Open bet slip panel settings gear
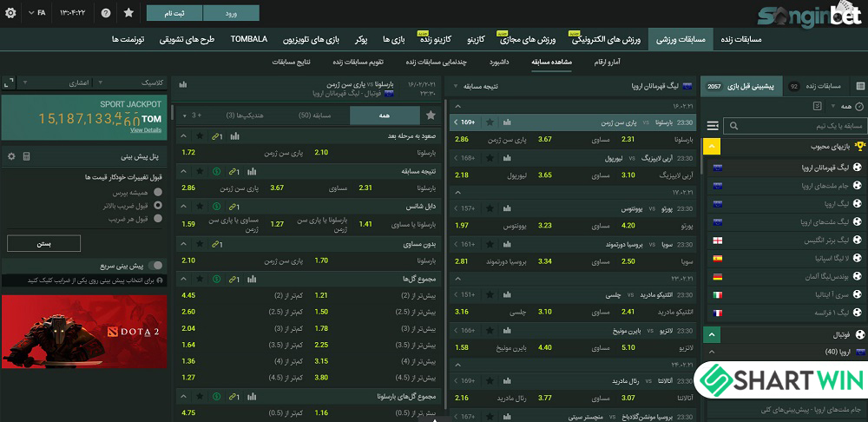Screen dimensions: 868x422 click(x=11, y=157)
